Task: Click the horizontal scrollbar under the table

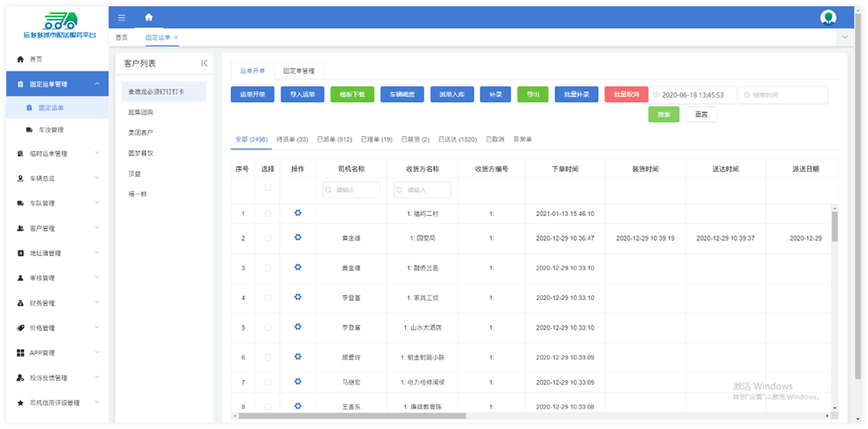Action: point(352,416)
